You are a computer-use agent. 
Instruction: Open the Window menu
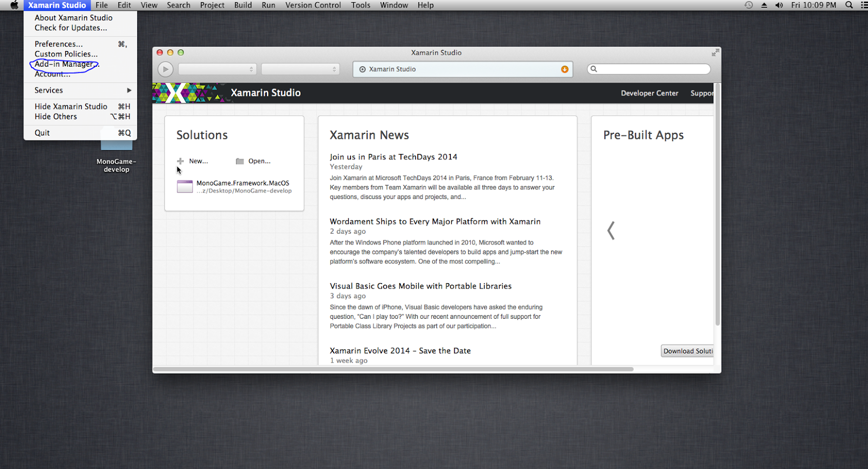click(x=394, y=5)
